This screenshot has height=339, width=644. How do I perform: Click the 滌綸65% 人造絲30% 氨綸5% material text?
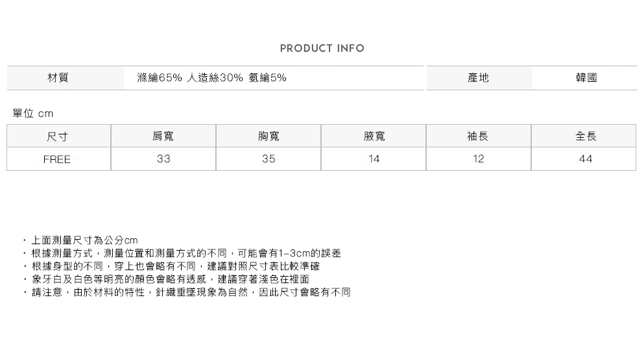(x=212, y=78)
